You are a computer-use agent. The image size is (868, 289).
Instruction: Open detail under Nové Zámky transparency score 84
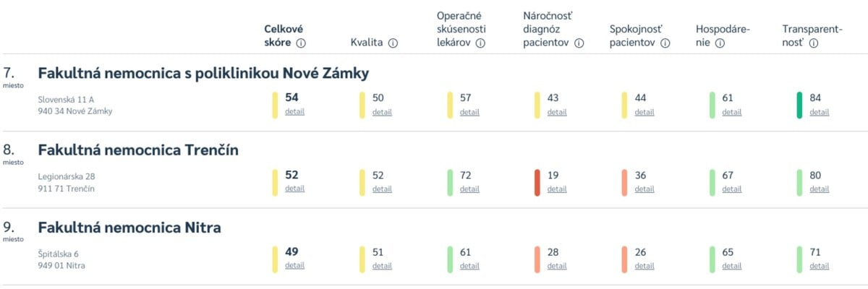coord(820,112)
